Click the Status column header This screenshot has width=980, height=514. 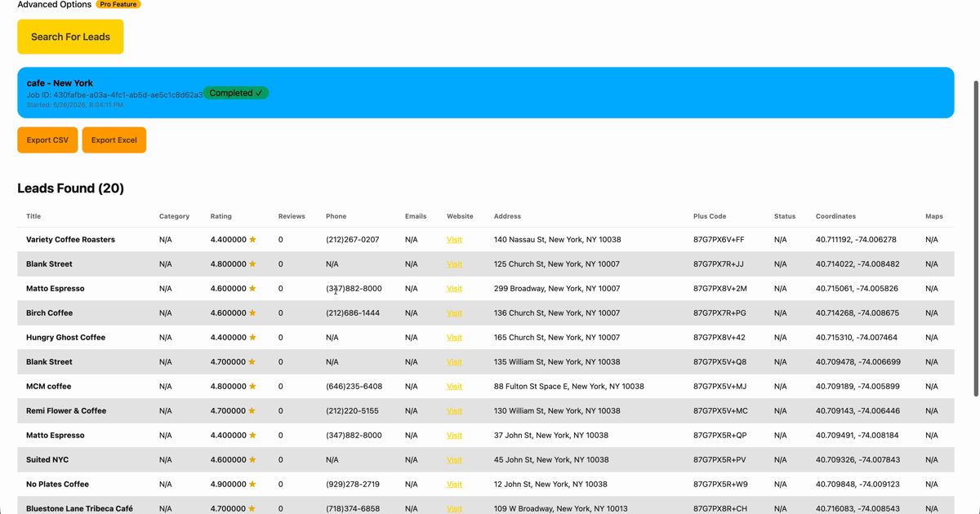pyautogui.click(x=785, y=216)
